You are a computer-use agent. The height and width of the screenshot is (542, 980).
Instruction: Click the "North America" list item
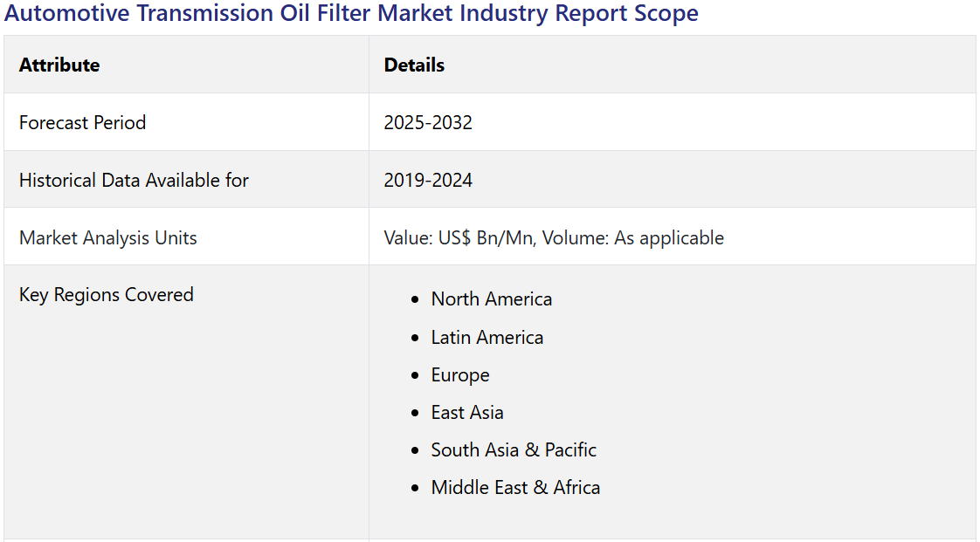click(491, 299)
